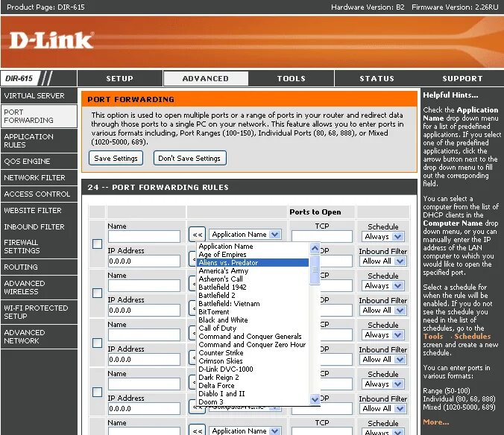Image resolution: width=504 pixels, height=435 pixels.
Task: Open the Website Filter page
Action: [x=39, y=210]
